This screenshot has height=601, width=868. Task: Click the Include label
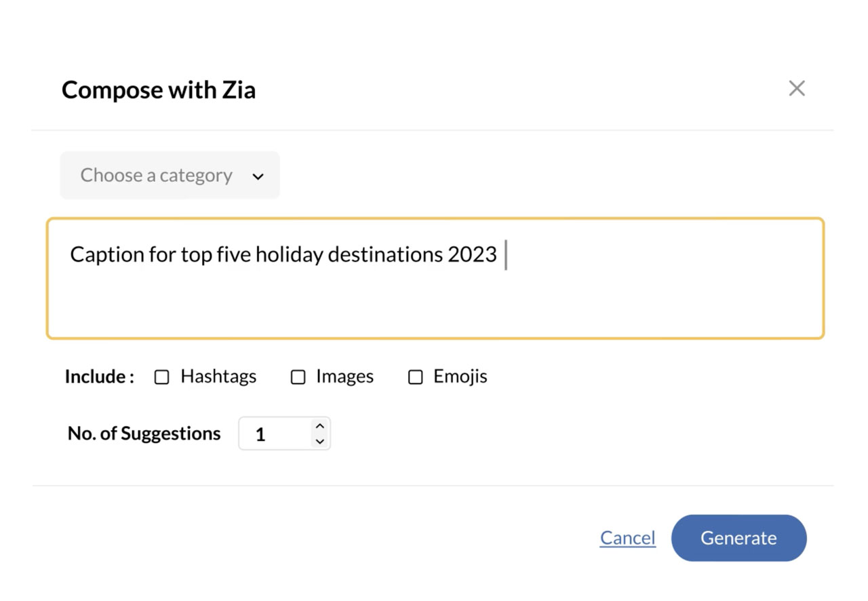pyautogui.click(x=99, y=376)
